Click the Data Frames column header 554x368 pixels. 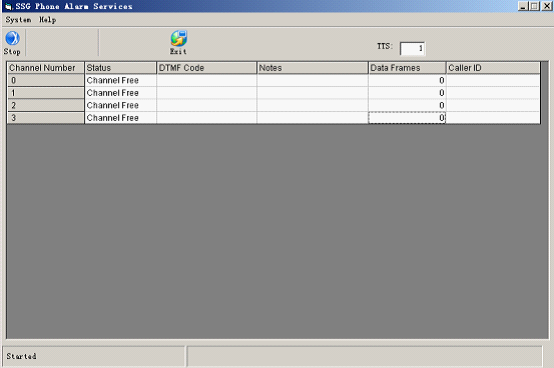[407, 68]
